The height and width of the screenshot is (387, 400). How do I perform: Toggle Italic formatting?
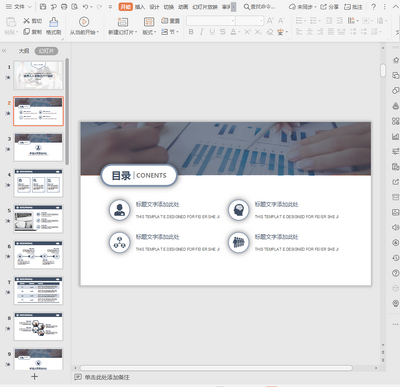pos(201,32)
